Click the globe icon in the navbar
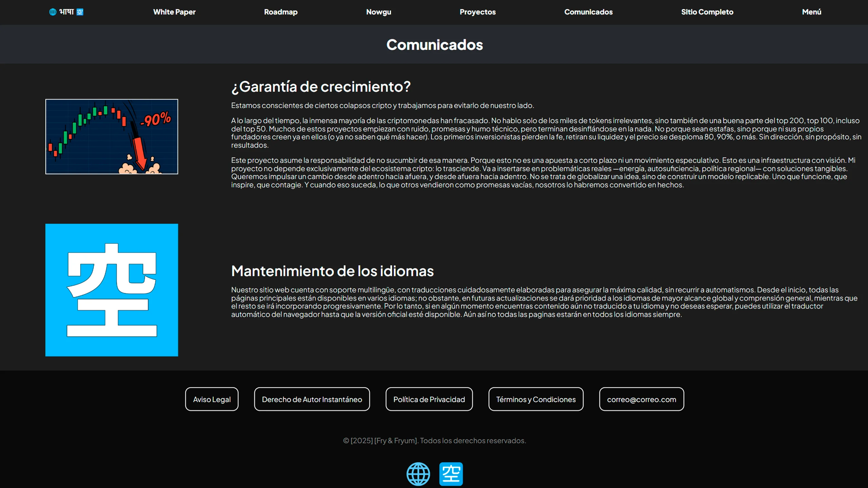This screenshot has width=868, height=488. point(53,12)
